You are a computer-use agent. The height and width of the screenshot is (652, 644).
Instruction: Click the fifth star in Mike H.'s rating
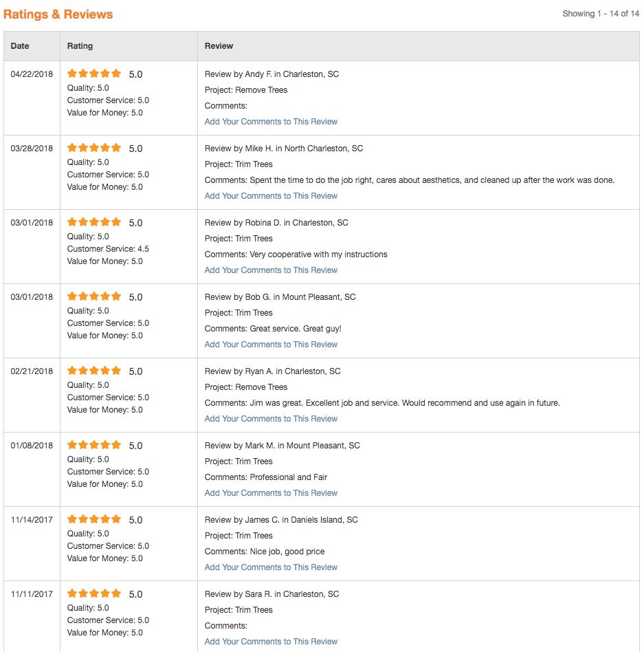click(x=117, y=147)
